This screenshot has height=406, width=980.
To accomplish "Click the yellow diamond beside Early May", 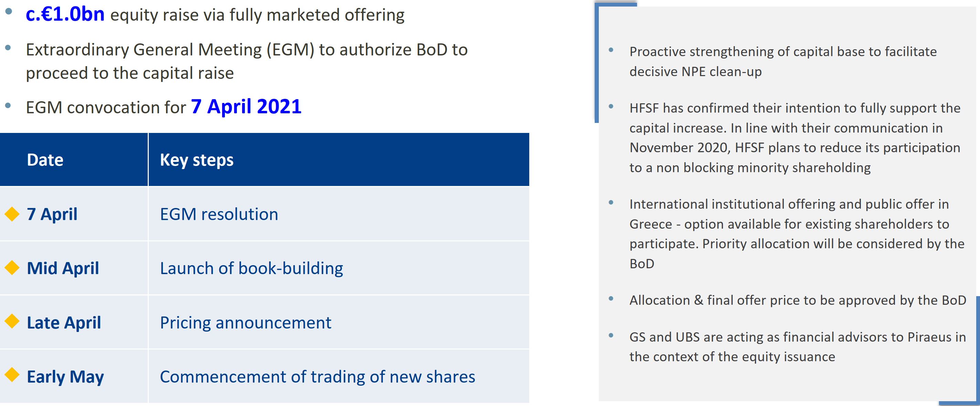I will [x=12, y=375].
